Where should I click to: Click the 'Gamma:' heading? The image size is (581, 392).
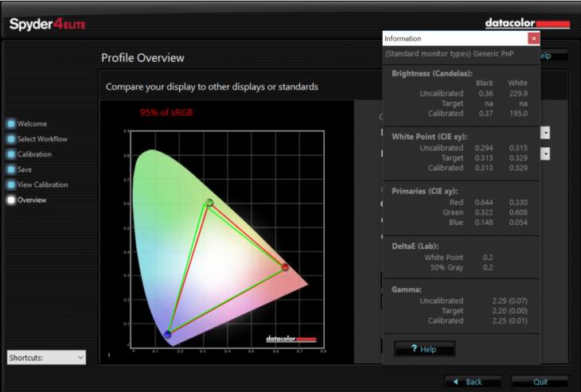pyautogui.click(x=407, y=289)
